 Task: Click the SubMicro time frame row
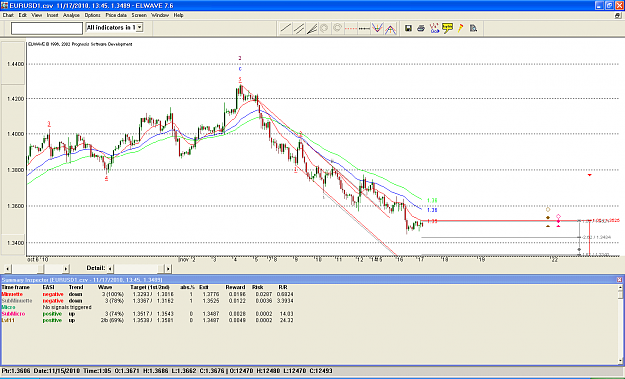[x=147, y=314]
